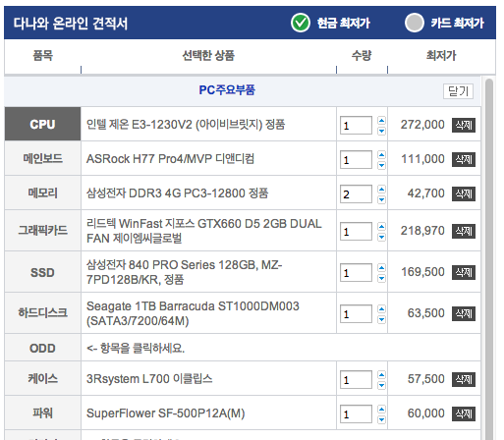Open 삼성전자 DDR3 4G PC3-12800 link

tap(177, 193)
